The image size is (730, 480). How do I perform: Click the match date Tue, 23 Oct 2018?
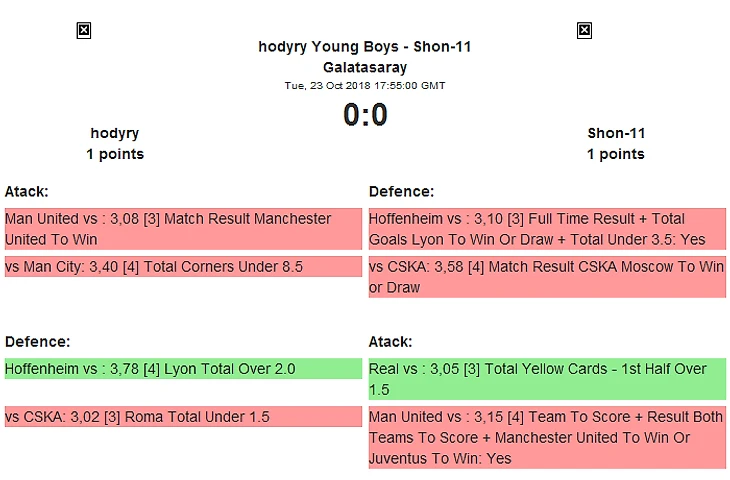point(365,85)
